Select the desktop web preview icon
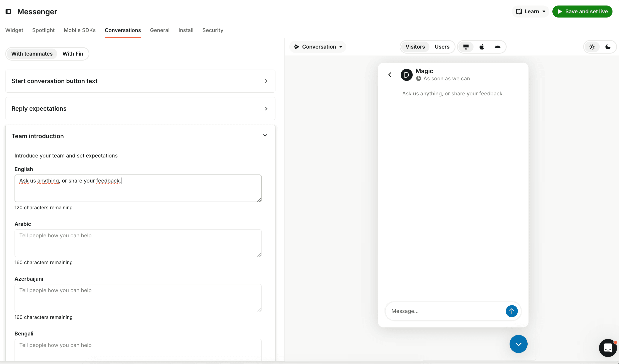Image resolution: width=619 pixels, height=364 pixels. [x=466, y=47]
